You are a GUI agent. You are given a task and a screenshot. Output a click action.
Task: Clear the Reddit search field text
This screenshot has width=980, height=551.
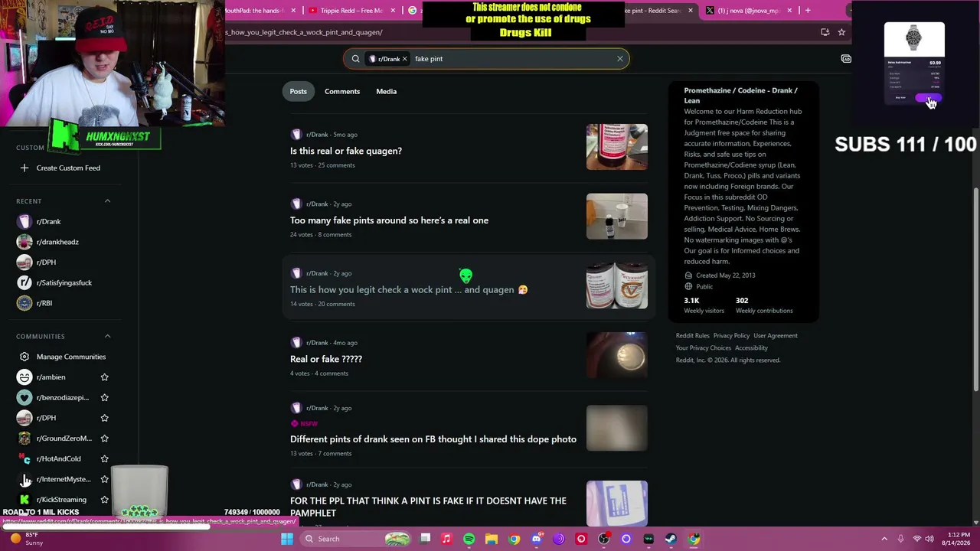pyautogui.click(x=620, y=59)
